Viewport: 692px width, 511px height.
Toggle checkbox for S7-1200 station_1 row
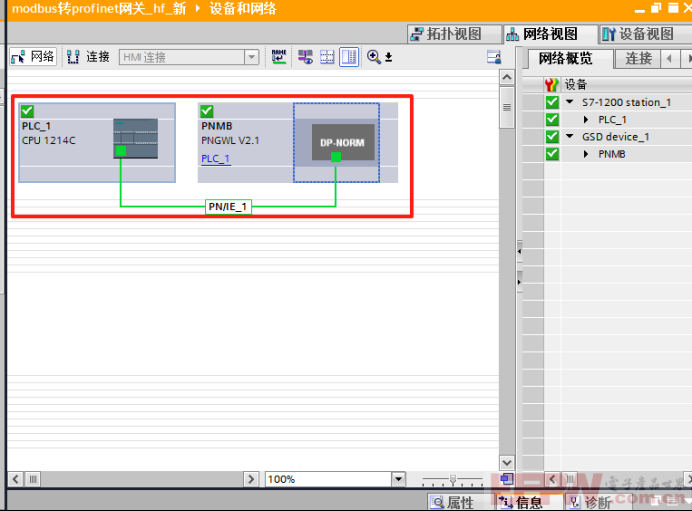tap(552, 102)
